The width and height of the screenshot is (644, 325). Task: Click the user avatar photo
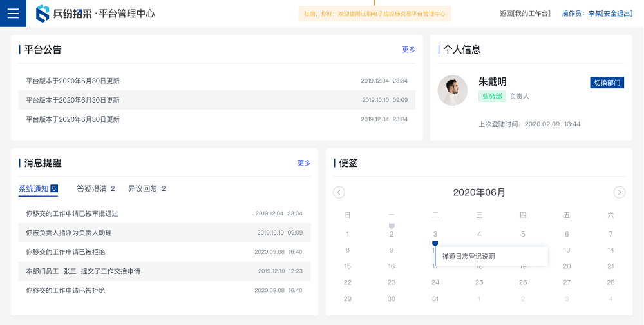click(x=452, y=90)
